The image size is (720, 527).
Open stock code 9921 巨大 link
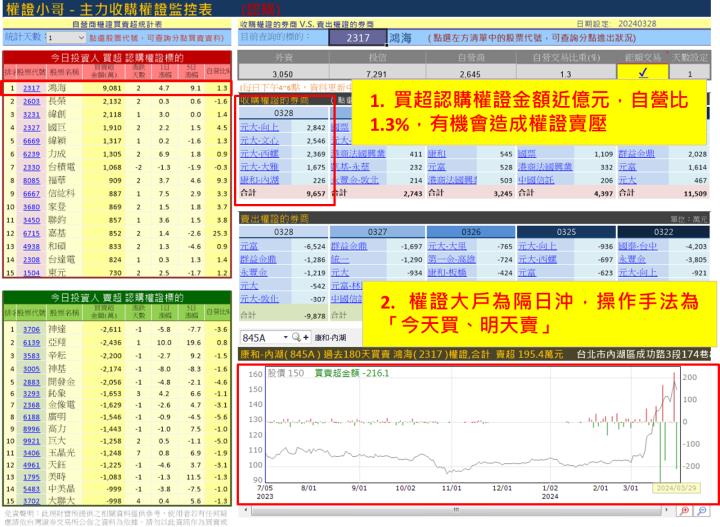tap(32, 441)
